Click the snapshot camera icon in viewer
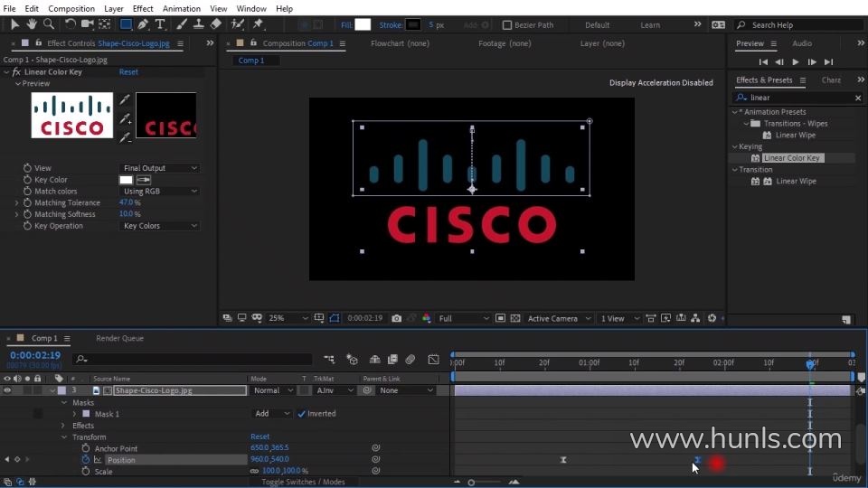This screenshot has width=868, height=488. (397, 318)
